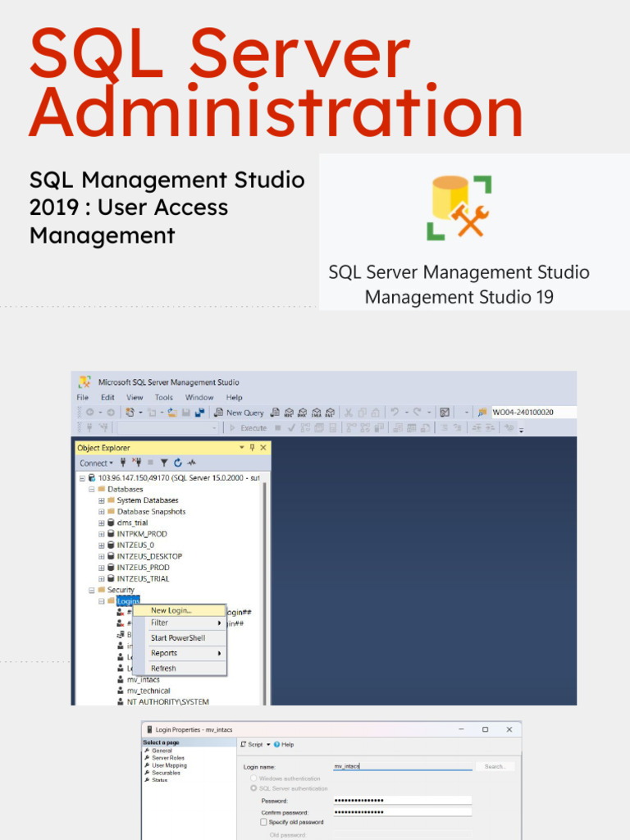This screenshot has height=840, width=630.
Task: Choose New Login from context menu
Action: [180, 610]
